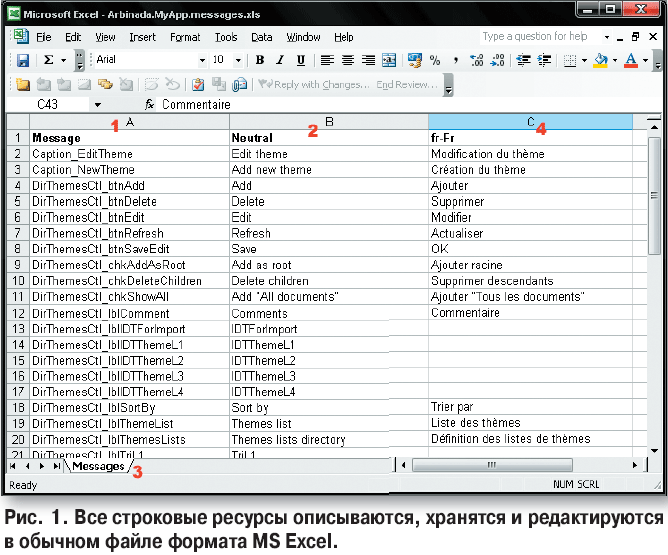The height and width of the screenshot is (555, 668).
Task: Open the Data menu
Action: point(261,37)
